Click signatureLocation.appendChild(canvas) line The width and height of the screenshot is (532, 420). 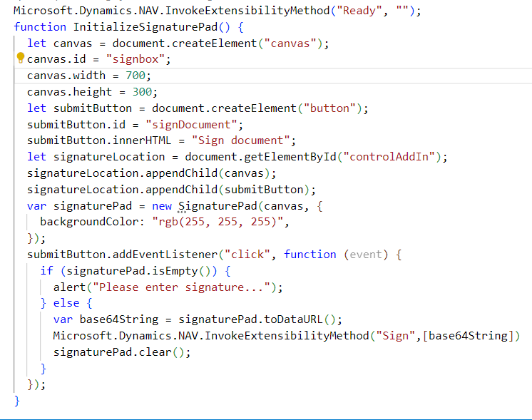tap(152, 173)
